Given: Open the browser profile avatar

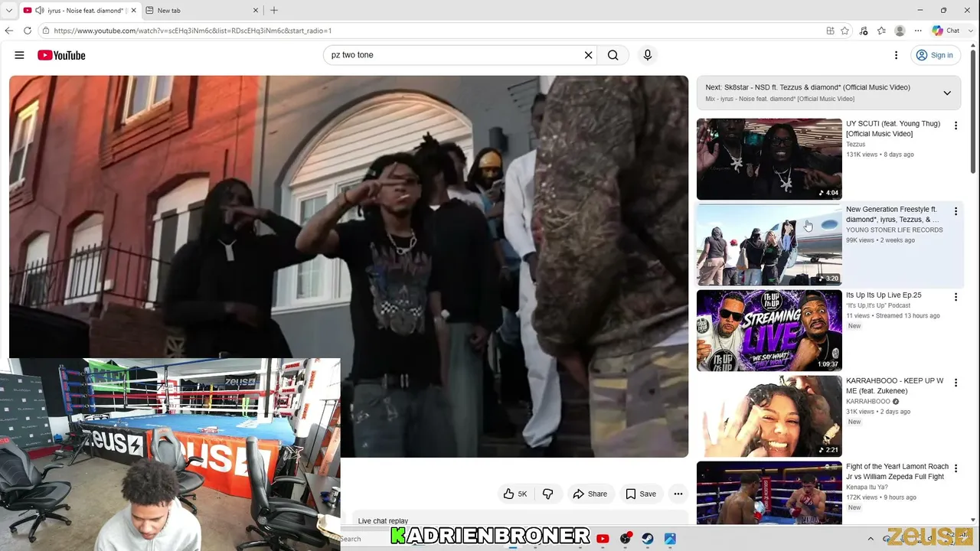Looking at the screenshot, I should click(x=900, y=31).
